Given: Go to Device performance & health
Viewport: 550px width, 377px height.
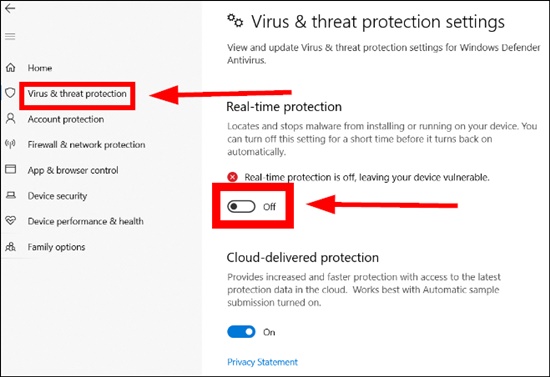Looking at the screenshot, I should click(x=86, y=221).
